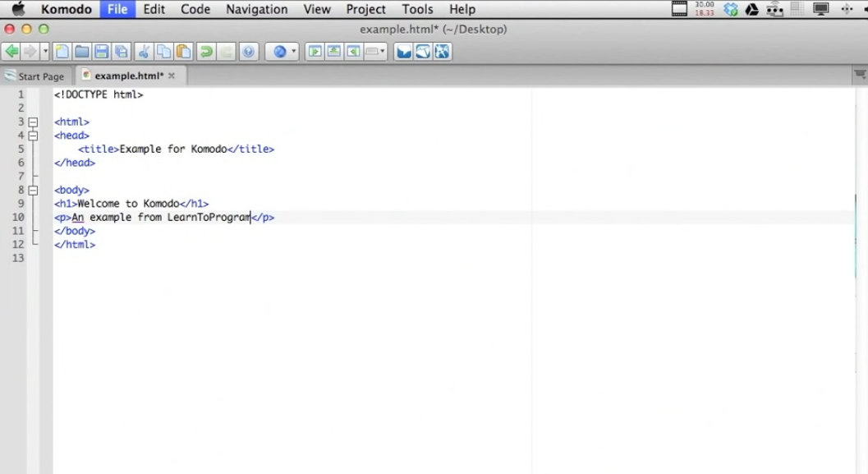Image resolution: width=868 pixels, height=474 pixels.
Task: Open the recent locations dropdown next to Forward
Action: pos(45,52)
